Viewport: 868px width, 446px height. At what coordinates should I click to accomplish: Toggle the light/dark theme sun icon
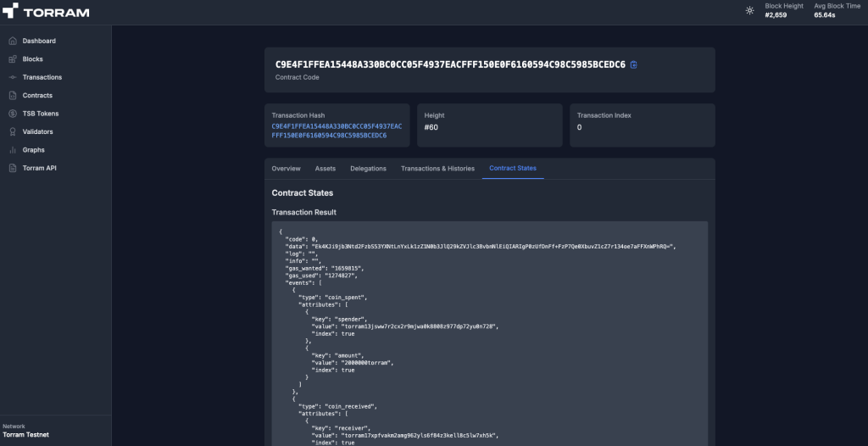click(x=749, y=10)
